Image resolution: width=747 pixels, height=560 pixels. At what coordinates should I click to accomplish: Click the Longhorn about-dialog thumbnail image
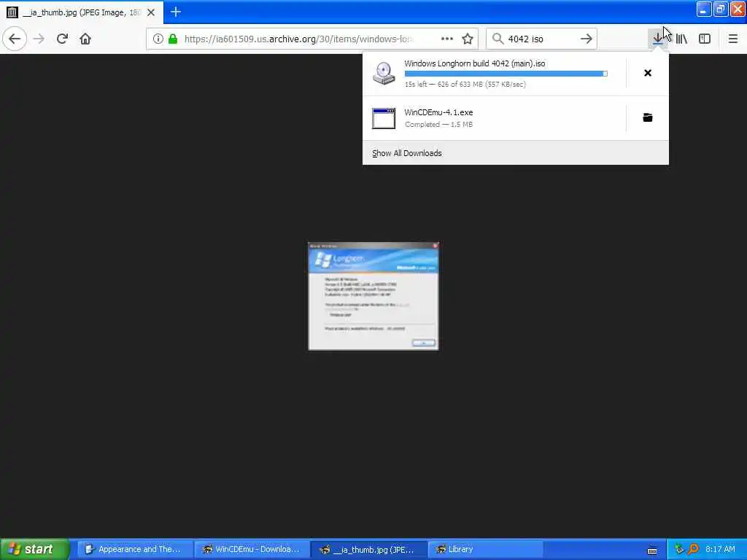373,296
